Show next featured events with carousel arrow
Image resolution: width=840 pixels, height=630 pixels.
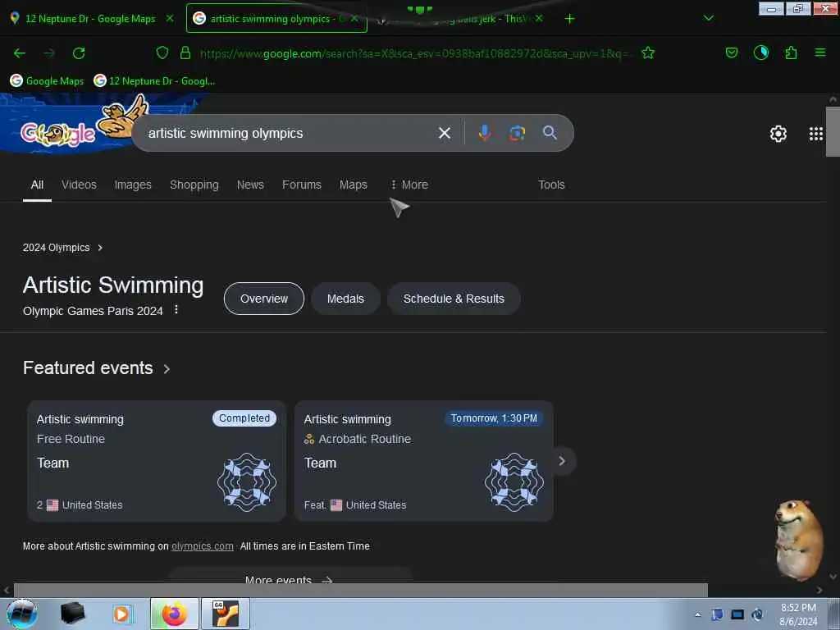click(562, 461)
